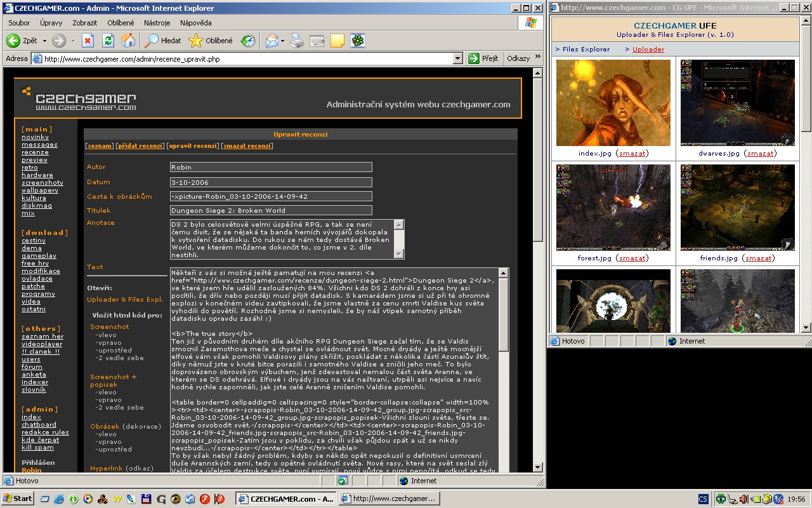Open the přidat recenzi link
Screen dimensions: 812x508
click(140, 146)
